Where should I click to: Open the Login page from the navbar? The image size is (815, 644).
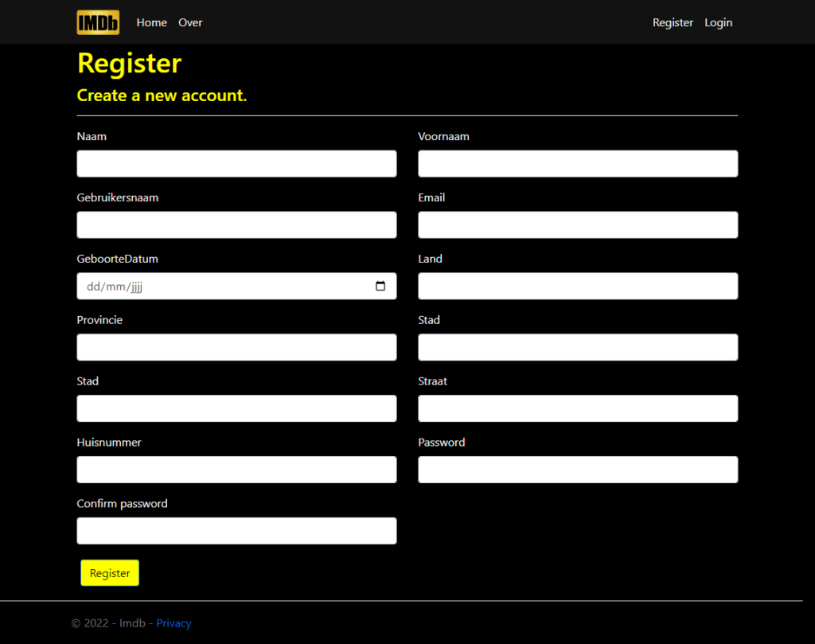pyautogui.click(x=719, y=22)
